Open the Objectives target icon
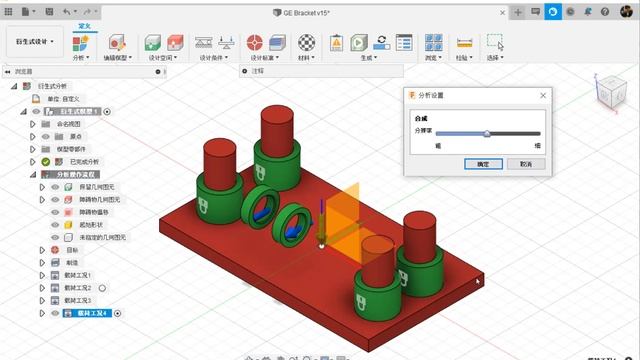Screen dimensions: 640x360 pos(255,42)
